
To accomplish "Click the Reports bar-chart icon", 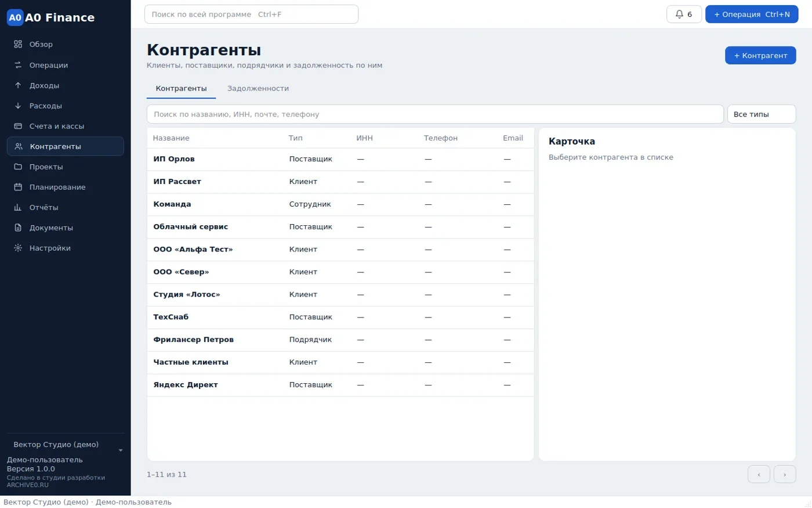I will pos(18,207).
